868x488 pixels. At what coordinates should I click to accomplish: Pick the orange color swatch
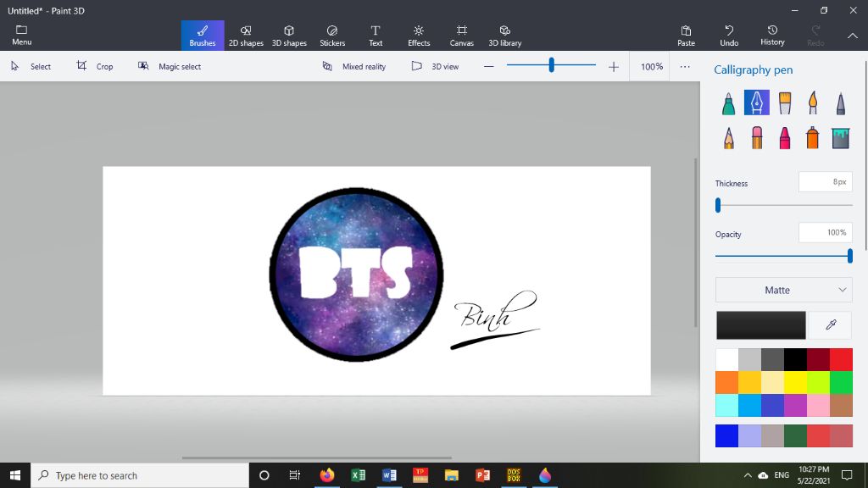click(726, 382)
